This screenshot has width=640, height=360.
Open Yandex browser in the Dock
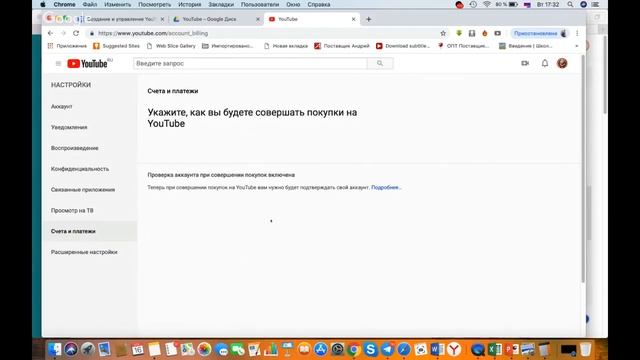[454, 349]
